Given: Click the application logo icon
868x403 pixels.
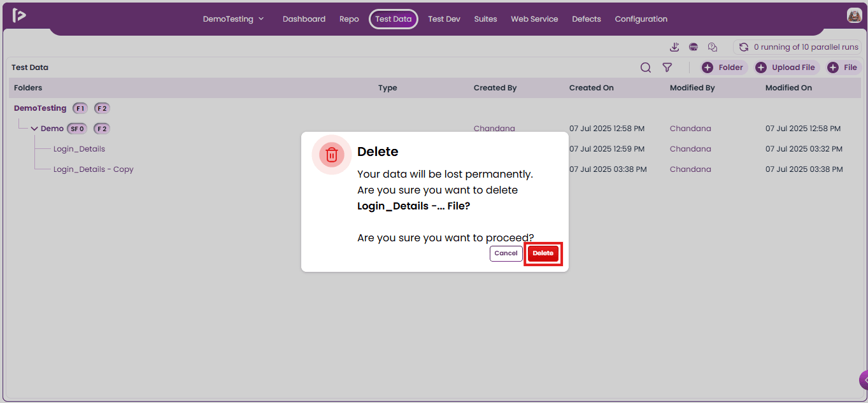Looking at the screenshot, I should 19,16.
